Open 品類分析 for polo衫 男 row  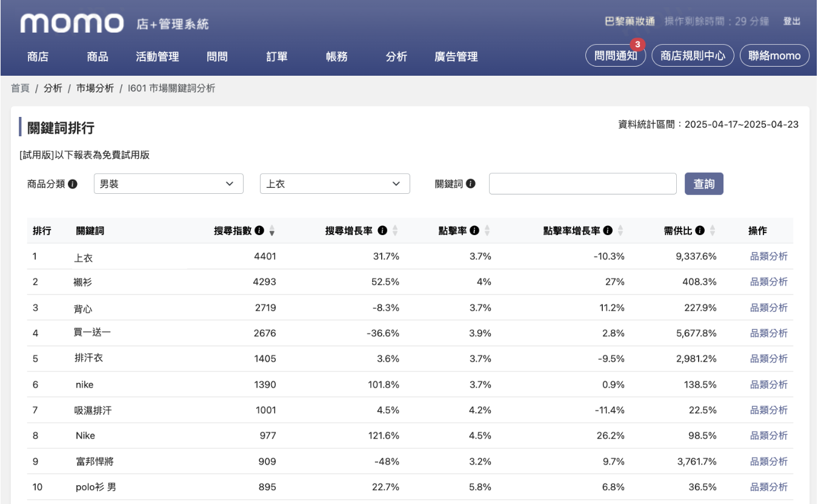pyautogui.click(x=769, y=487)
